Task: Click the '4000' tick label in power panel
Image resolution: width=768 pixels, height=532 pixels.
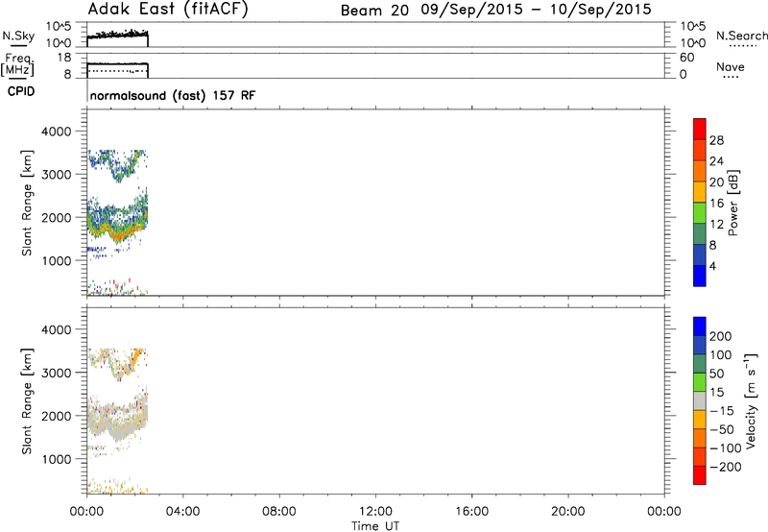Action: click(x=57, y=132)
